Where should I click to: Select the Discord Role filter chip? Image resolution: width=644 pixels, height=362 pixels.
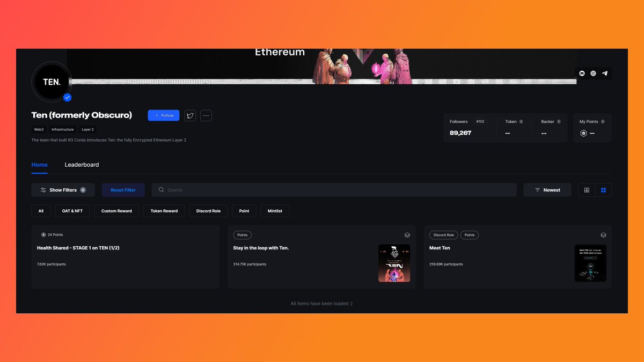click(x=208, y=211)
